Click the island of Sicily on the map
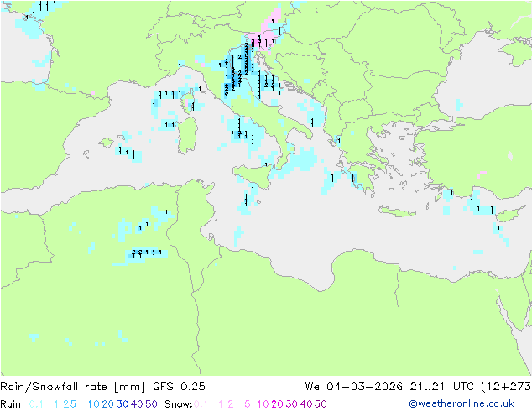 tap(253, 174)
